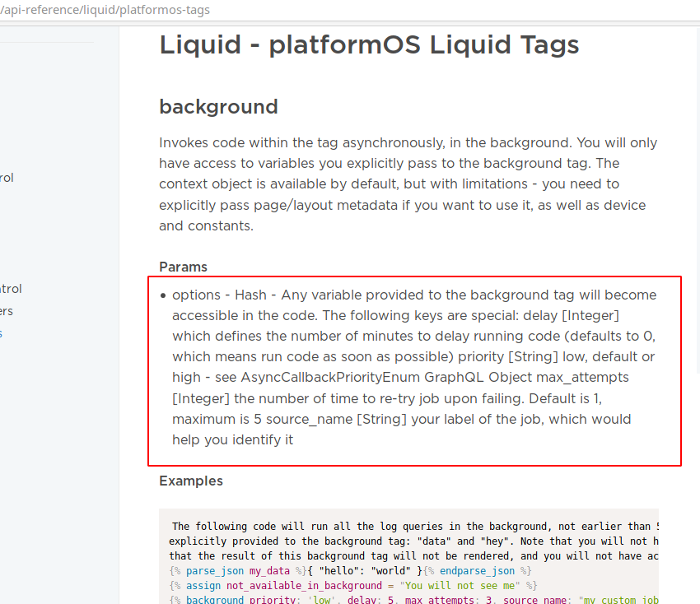This screenshot has width=700, height=604.
Task: Click the "Params" heading
Action: click(x=183, y=267)
